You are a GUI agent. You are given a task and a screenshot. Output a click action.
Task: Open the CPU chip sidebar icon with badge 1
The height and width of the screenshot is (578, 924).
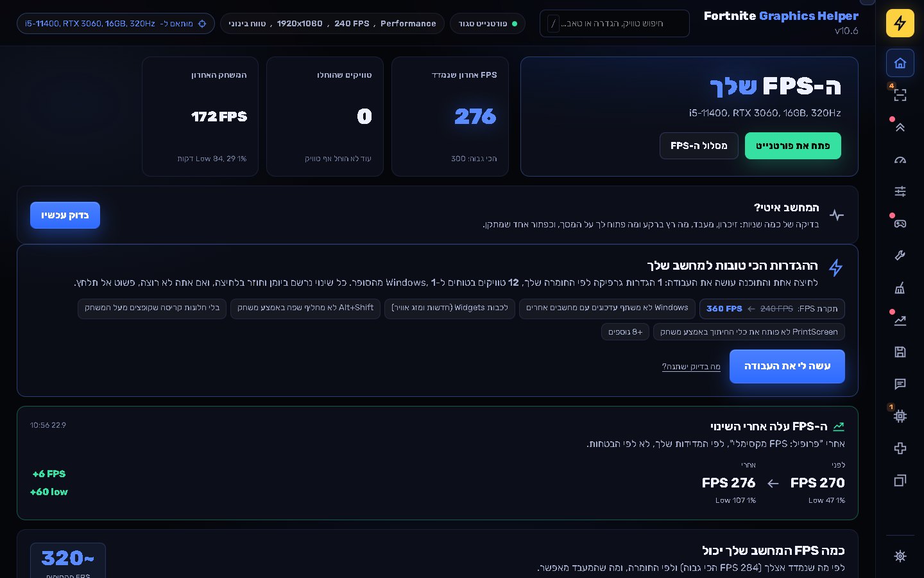tap(900, 416)
